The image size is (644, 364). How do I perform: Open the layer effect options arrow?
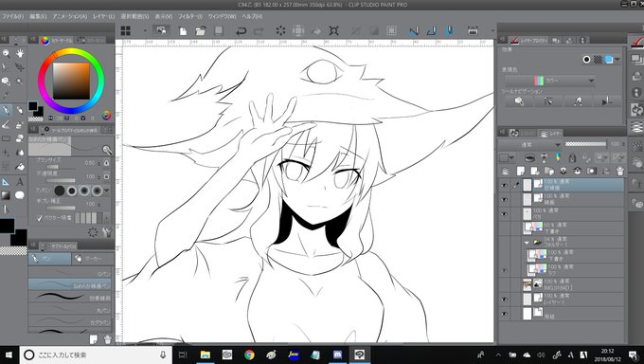click(x=617, y=60)
